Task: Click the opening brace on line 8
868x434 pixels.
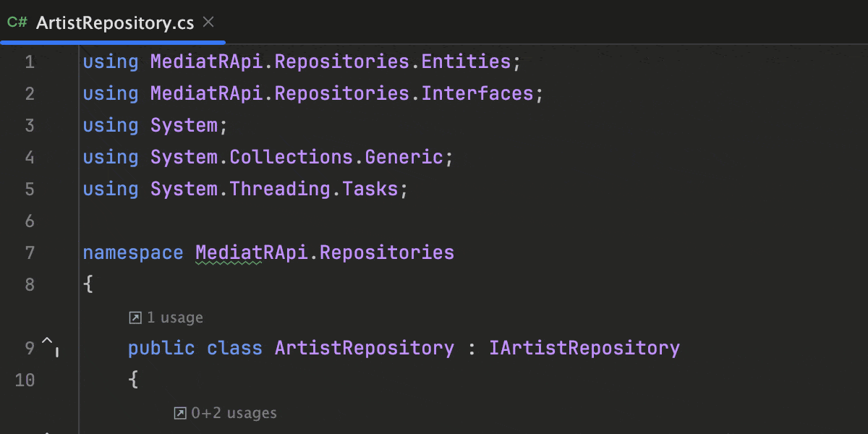Action: (x=88, y=284)
